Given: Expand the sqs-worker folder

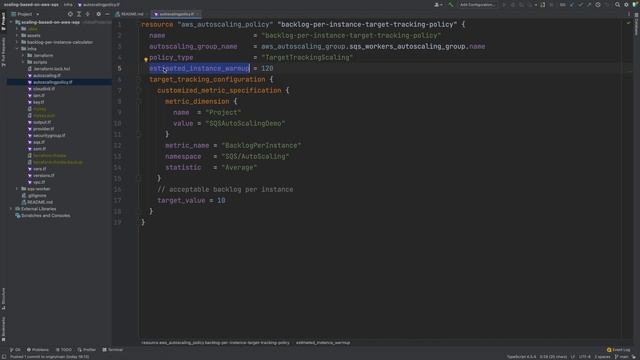Looking at the screenshot, I should click(x=17, y=189).
